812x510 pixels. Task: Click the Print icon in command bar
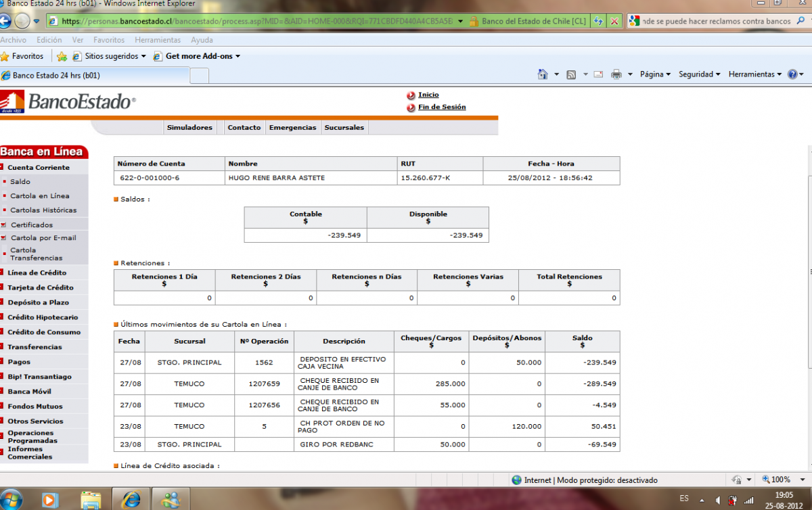coord(616,74)
